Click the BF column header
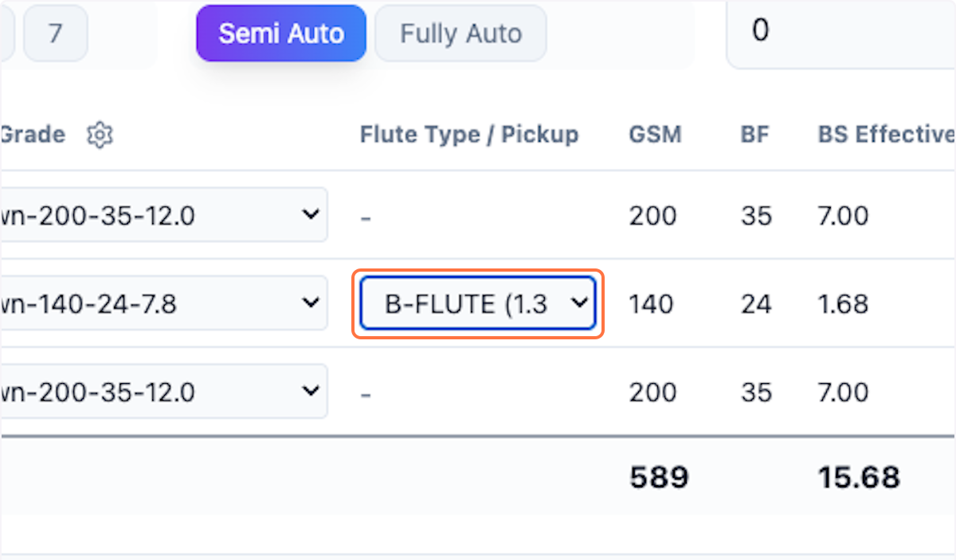Viewport: 956px width, 560px height. [x=754, y=135]
